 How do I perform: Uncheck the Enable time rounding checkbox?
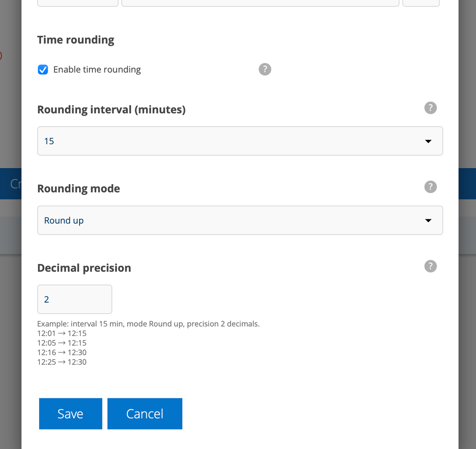(43, 70)
